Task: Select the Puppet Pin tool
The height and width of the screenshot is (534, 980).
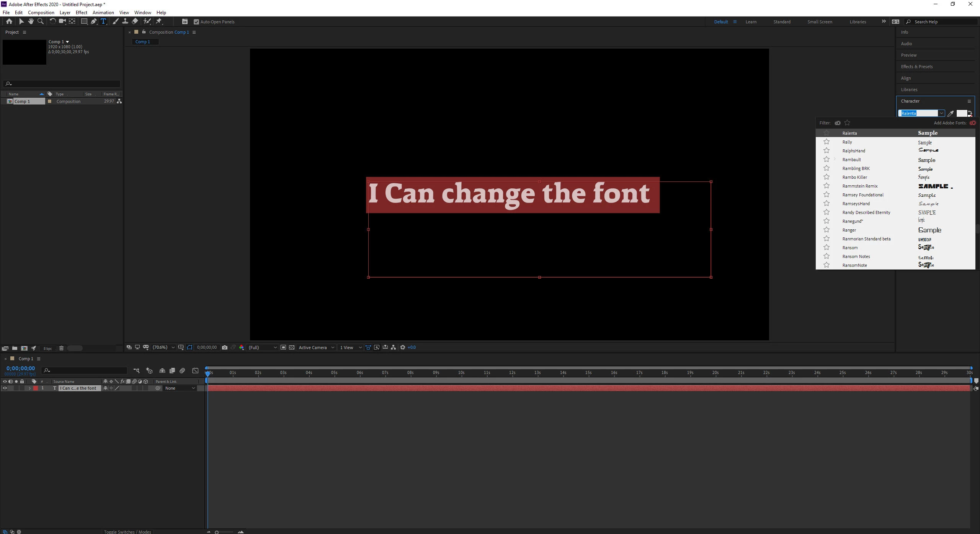Action: click(159, 21)
